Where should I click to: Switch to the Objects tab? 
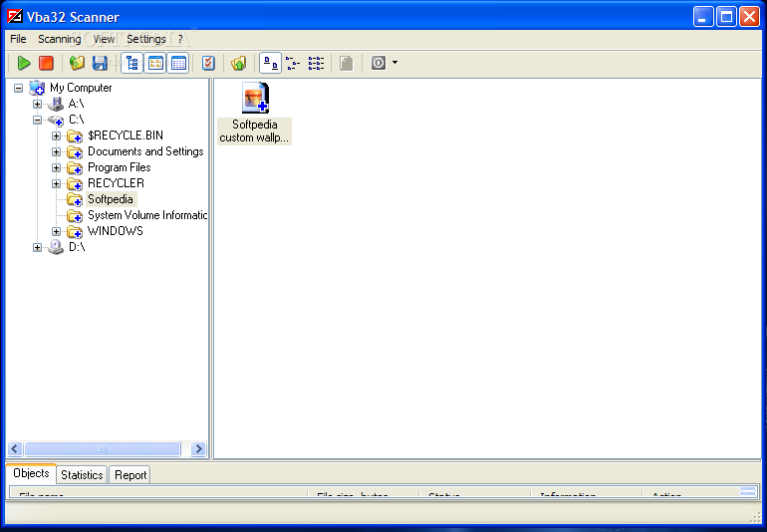pyautogui.click(x=31, y=473)
